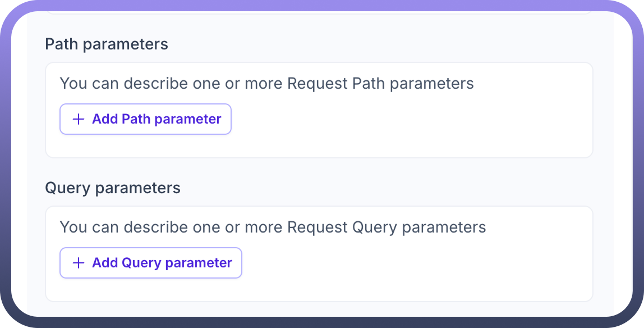
Task: Click the "Add Path parameter" label text
Action: (157, 119)
